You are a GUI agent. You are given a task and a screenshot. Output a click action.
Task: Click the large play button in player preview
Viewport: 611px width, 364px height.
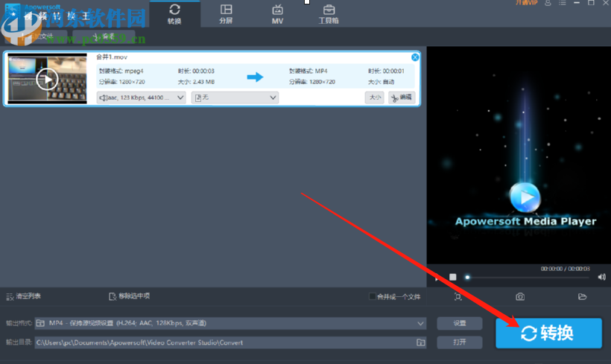point(525,197)
